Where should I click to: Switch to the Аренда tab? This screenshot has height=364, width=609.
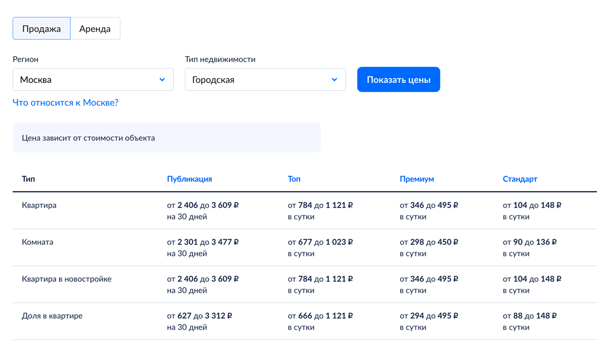tap(95, 28)
